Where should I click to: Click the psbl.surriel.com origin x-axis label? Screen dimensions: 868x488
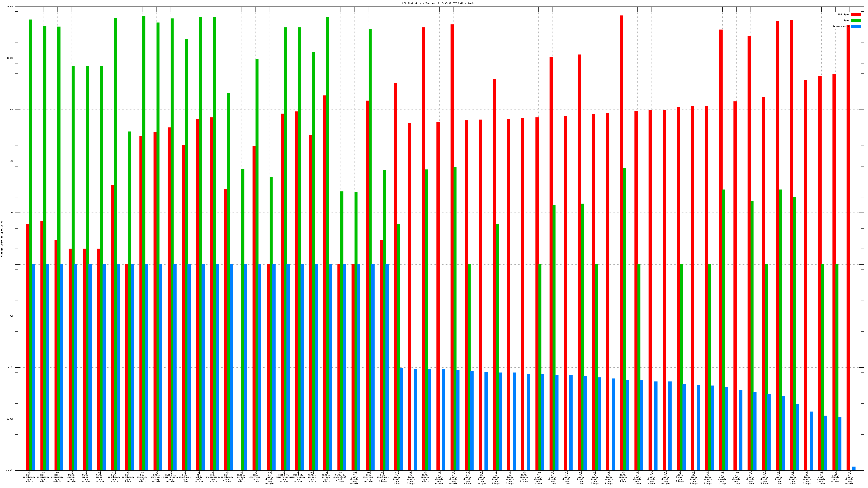click(156, 477)
